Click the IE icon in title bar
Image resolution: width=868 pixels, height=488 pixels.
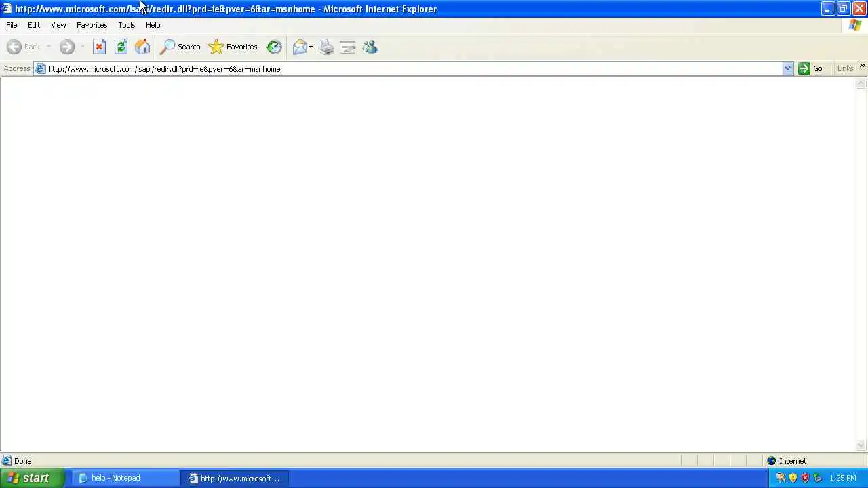(7, 9)
